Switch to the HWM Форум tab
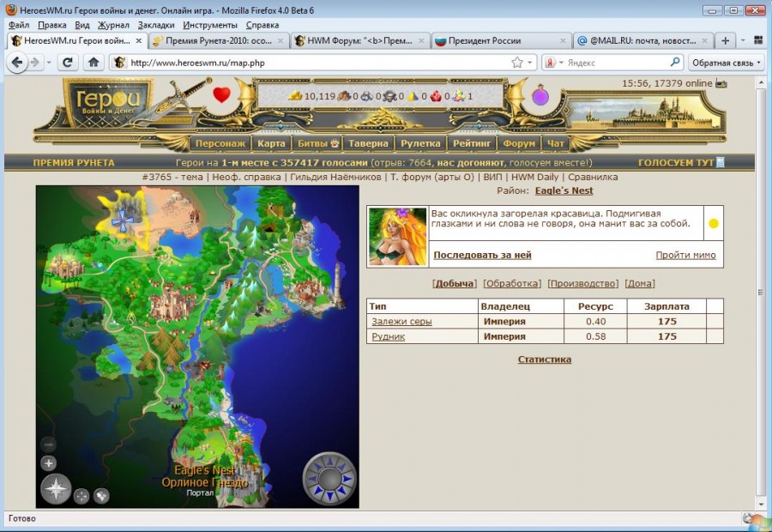 (x=360, y=41)
